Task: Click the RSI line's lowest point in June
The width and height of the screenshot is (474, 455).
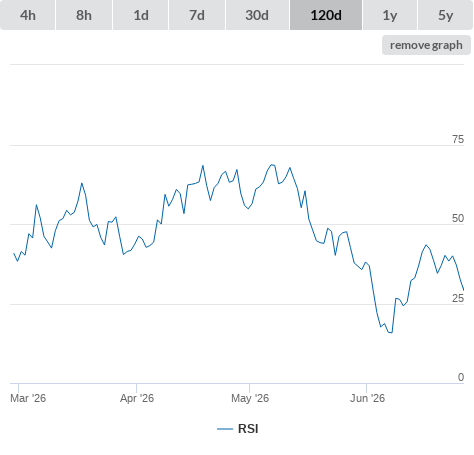Action: tap(392, 332)
